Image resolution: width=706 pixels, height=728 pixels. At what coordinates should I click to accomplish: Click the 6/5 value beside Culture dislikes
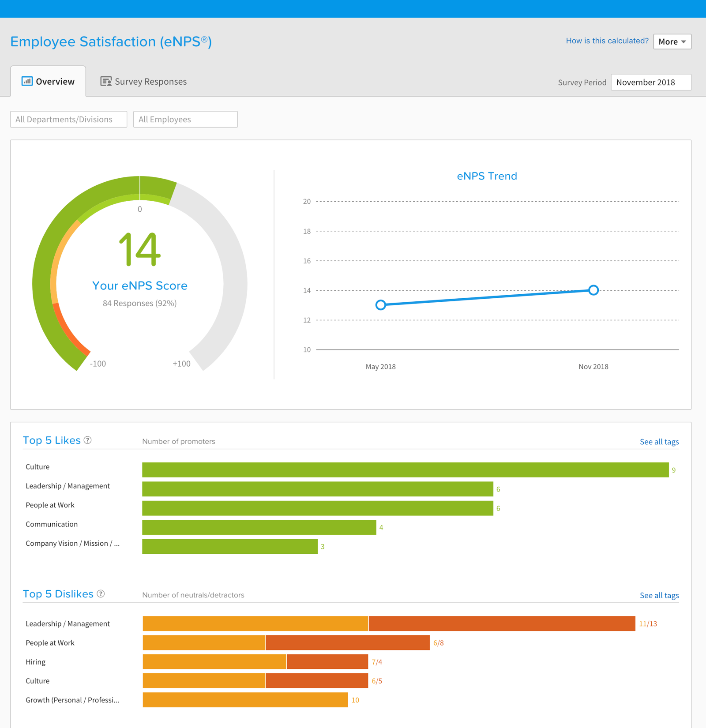pyautogui.click(x=377, y=681)
